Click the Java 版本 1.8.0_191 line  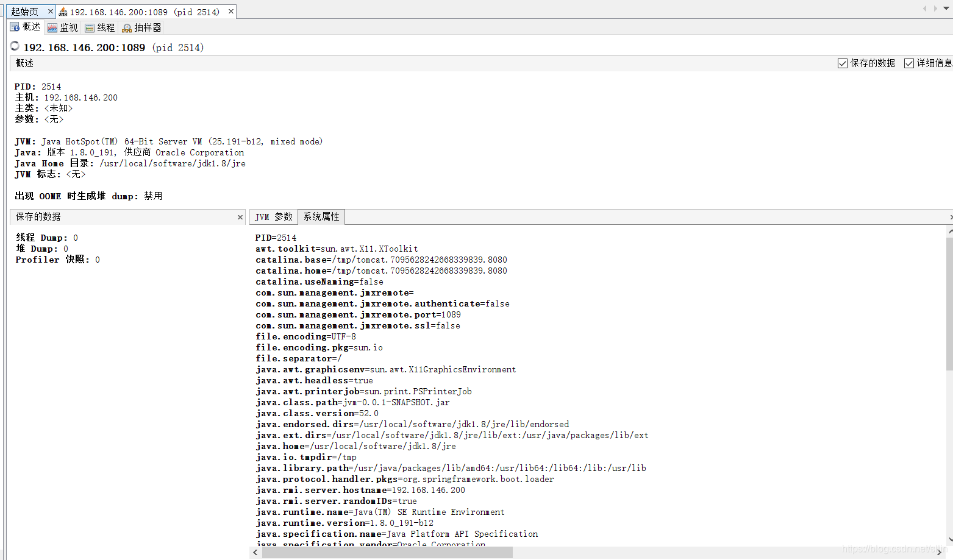tap(129, 152)
